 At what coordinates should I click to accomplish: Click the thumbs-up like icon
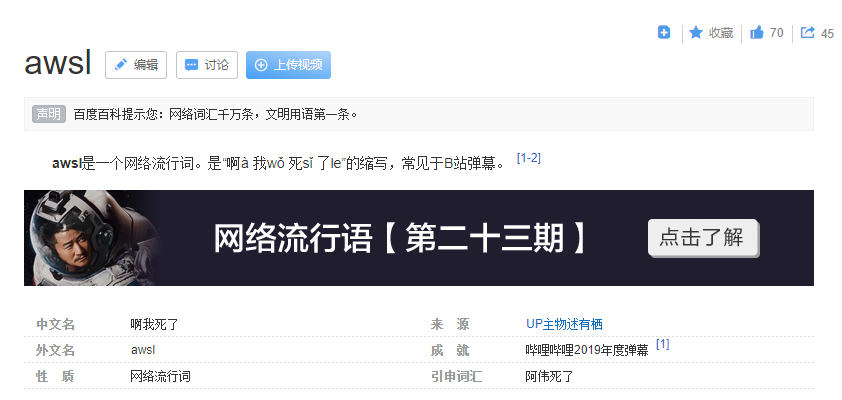pyautogui.click(x=756, y=33)
